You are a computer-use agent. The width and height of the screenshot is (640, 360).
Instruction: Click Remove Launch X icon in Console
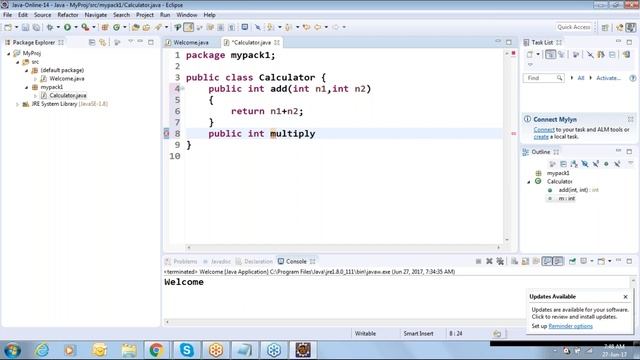(489, 261)
